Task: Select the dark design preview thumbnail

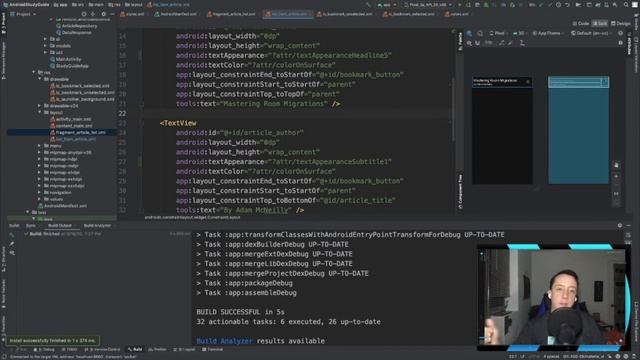Action: tap(502, 130)
